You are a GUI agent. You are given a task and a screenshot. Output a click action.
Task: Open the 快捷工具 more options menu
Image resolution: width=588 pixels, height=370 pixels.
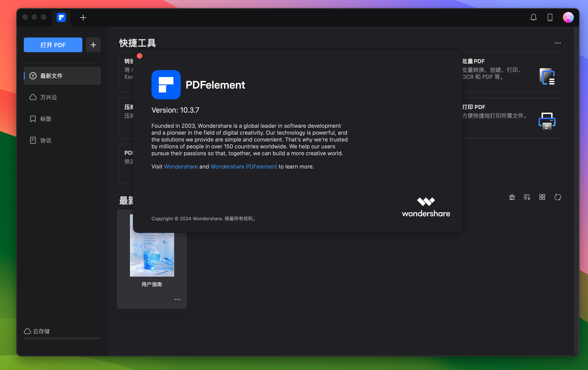click(558, 43)
